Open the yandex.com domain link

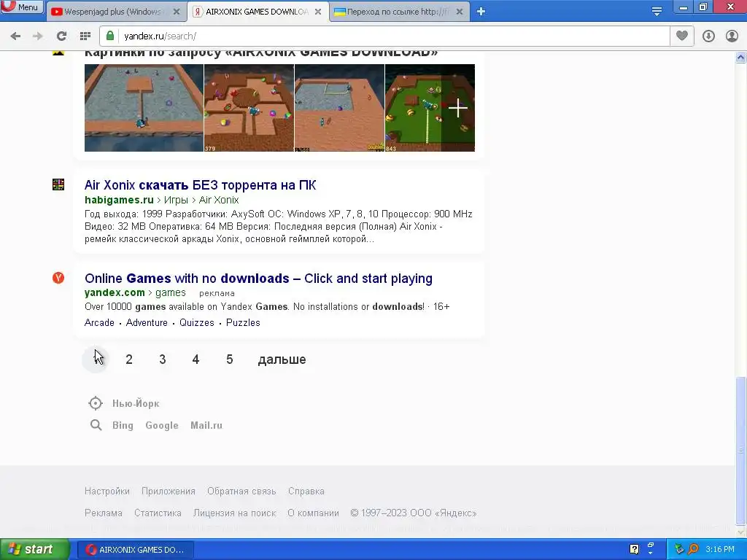tap(115, 293)
